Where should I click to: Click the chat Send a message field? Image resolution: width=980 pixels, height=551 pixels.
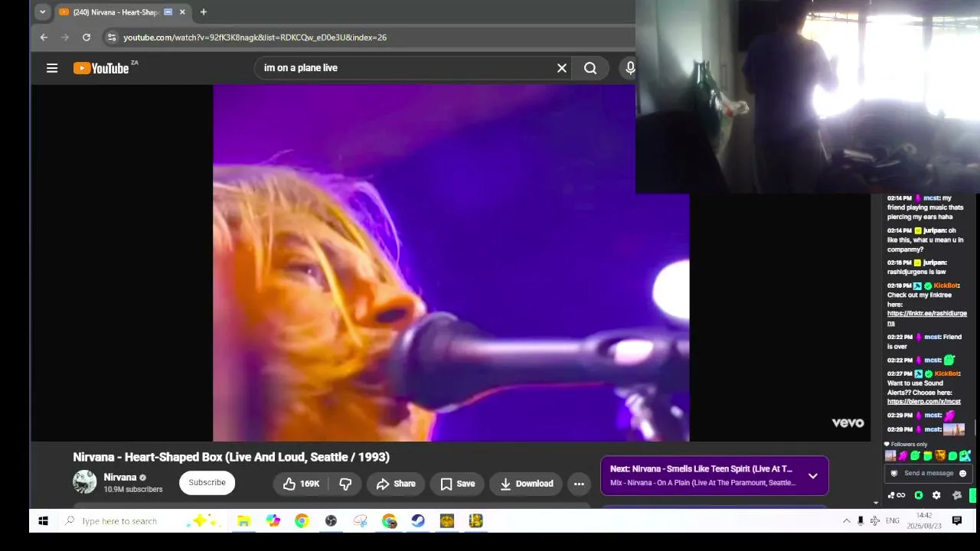929,473
